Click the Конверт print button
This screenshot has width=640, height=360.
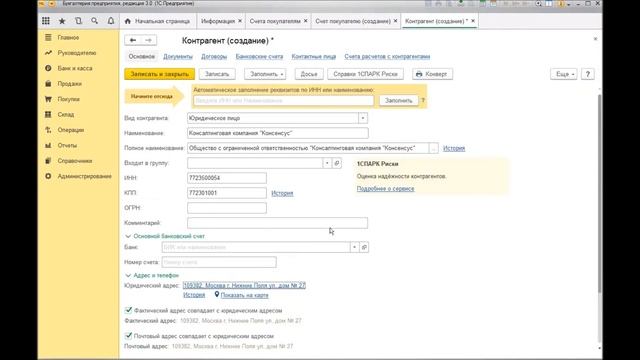coord(432,74)
